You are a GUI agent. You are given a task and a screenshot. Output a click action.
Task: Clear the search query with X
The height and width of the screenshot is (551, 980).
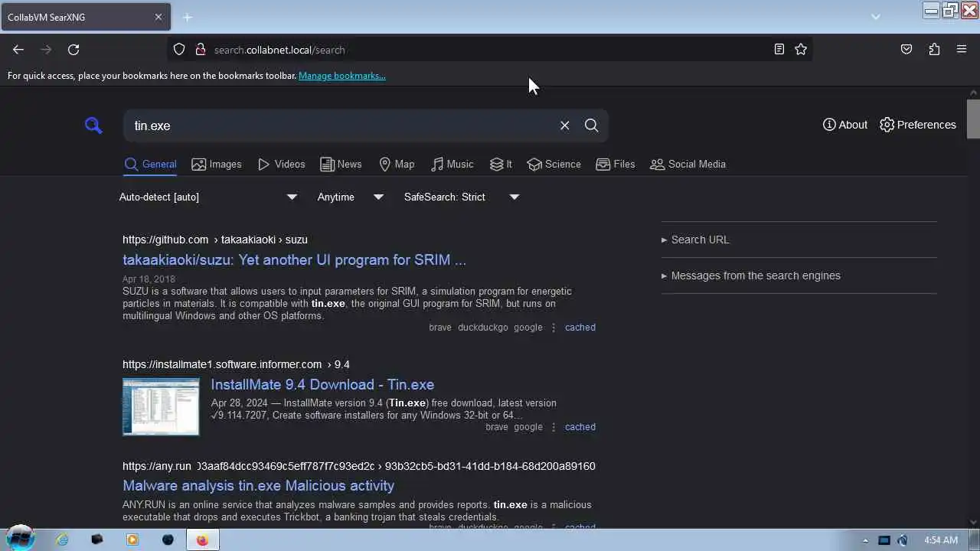pyautogui.click(x=565, y=126)
